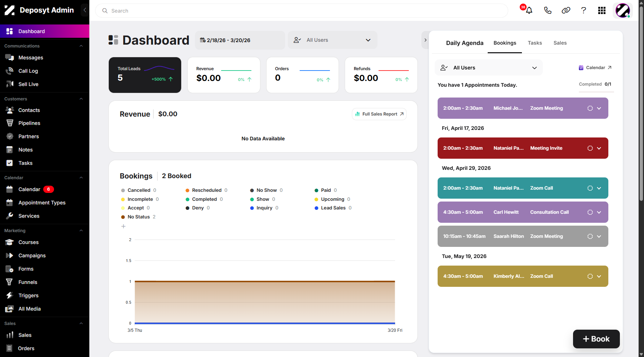Click the Search input field
Viewport: 644px width, 357px height.
tap(301, 11)
